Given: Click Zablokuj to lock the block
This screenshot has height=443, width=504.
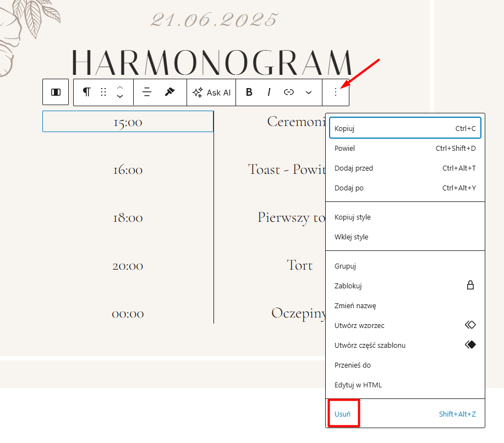Looking at the screenshot, I should (405, 286).
